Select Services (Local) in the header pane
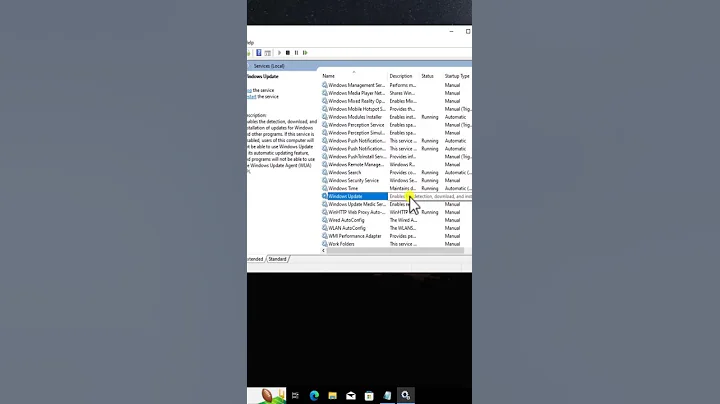Screen dimensions: 720x404 point(269,66)
